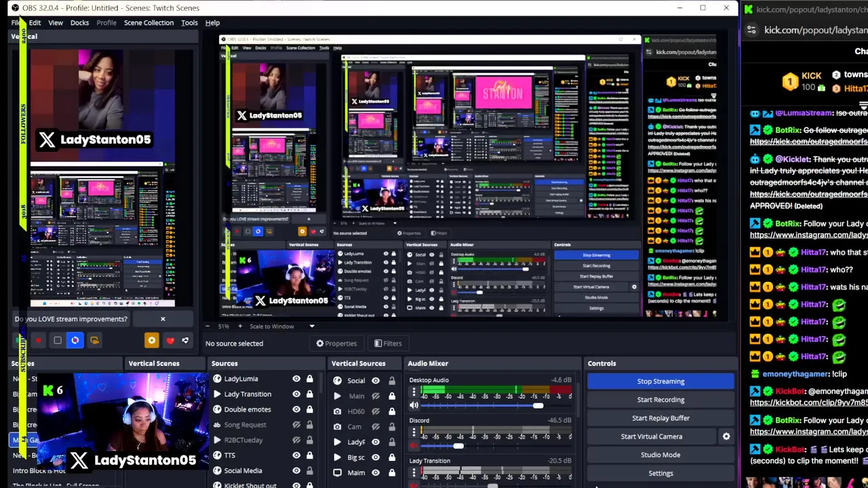Hide the Lady Transition source
868x488 pixels.
(296, 394)
